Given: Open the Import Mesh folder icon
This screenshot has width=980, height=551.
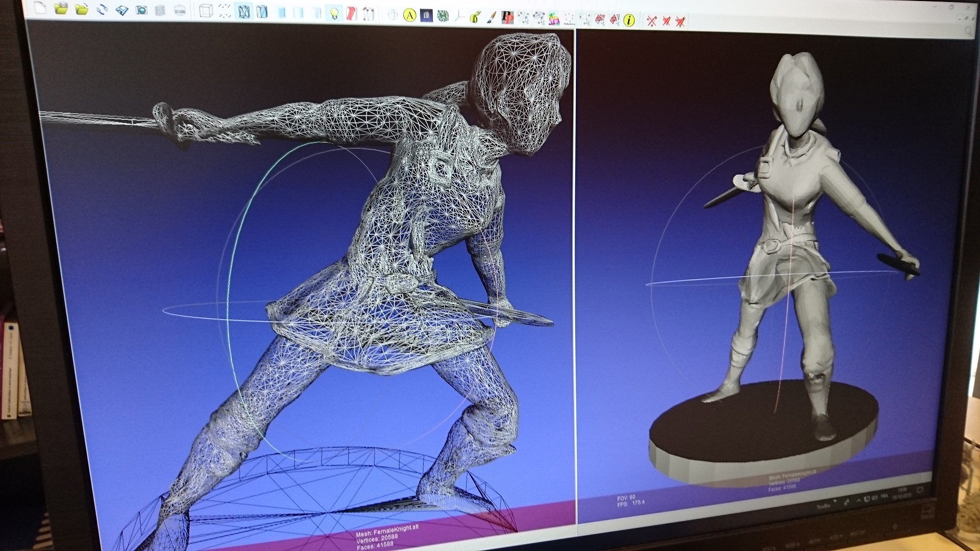Looking at the screenshot, I should point(82,9).
